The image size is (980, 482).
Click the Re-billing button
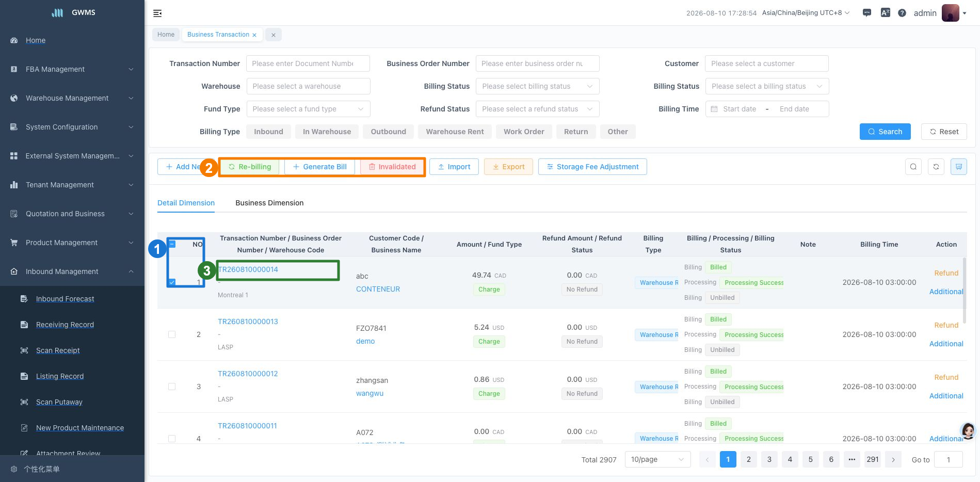(x=250, y=167)
